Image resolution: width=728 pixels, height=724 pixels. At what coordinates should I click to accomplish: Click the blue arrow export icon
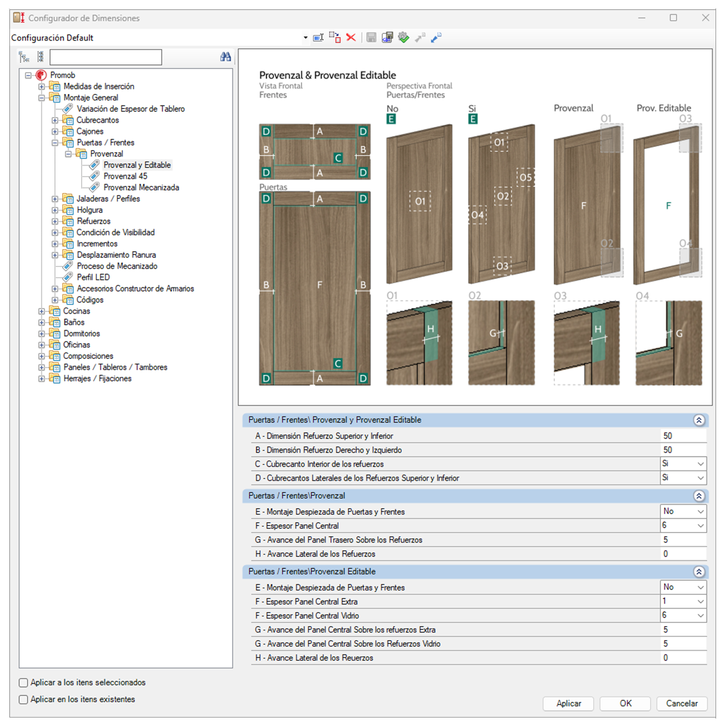tap(436, 38)
